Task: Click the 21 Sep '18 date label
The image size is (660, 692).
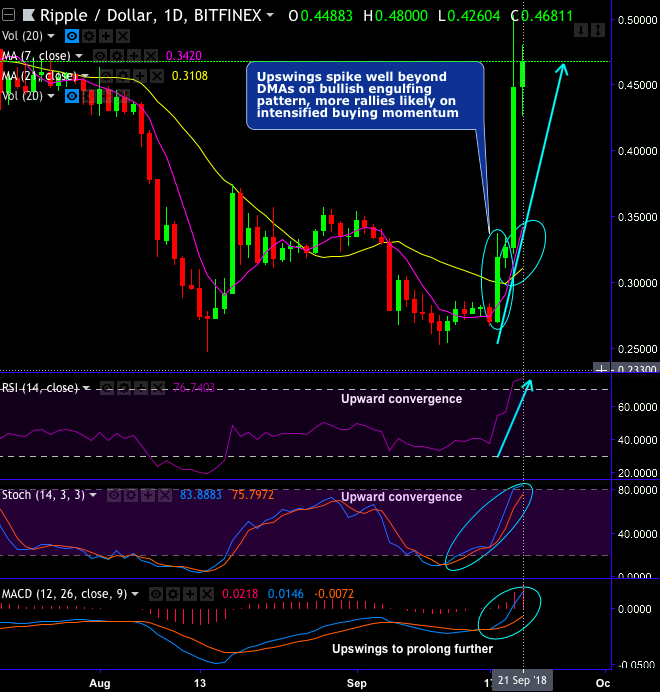Action: point(522,681)
